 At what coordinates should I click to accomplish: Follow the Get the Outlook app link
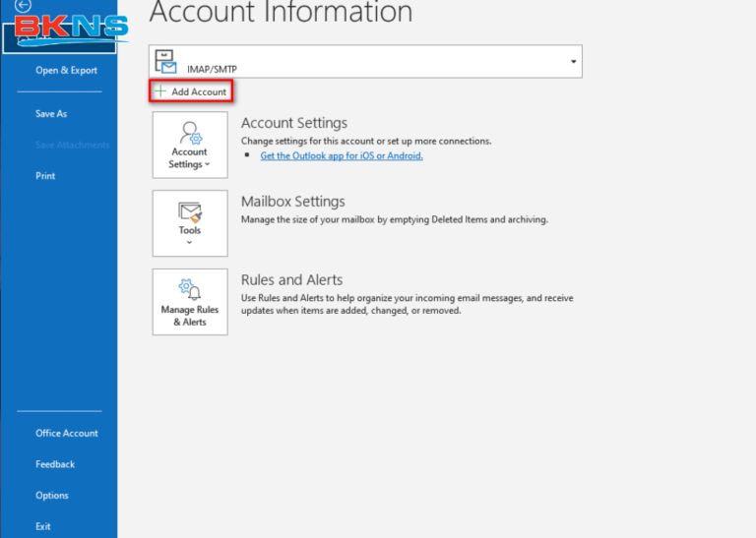coord(341,155)
